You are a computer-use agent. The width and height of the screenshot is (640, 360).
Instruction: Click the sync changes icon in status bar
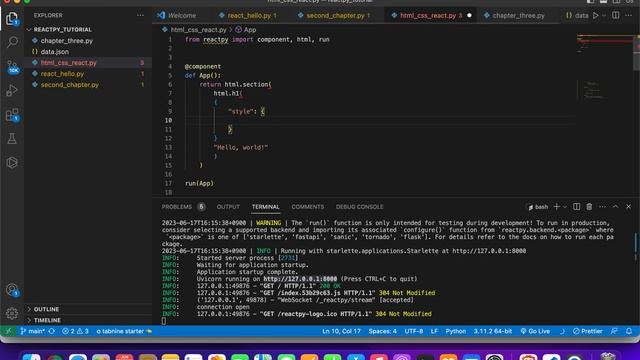(51, 331)
